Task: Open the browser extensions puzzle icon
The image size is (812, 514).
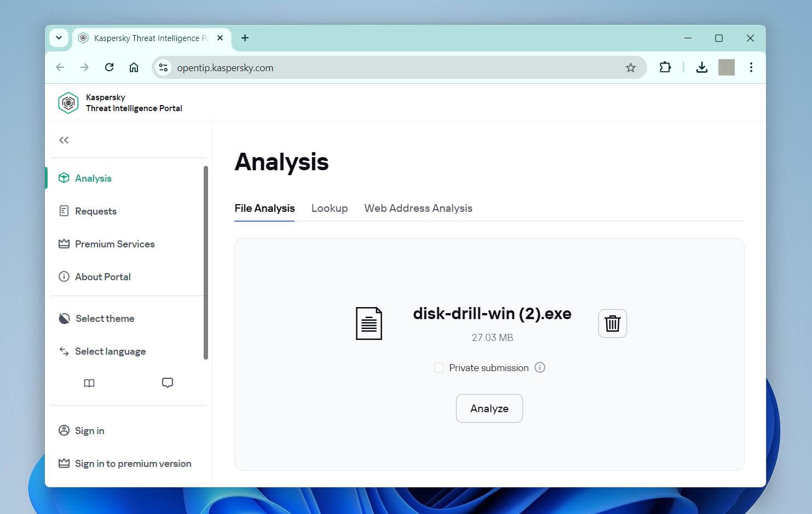Action: (x=665, y=67)
